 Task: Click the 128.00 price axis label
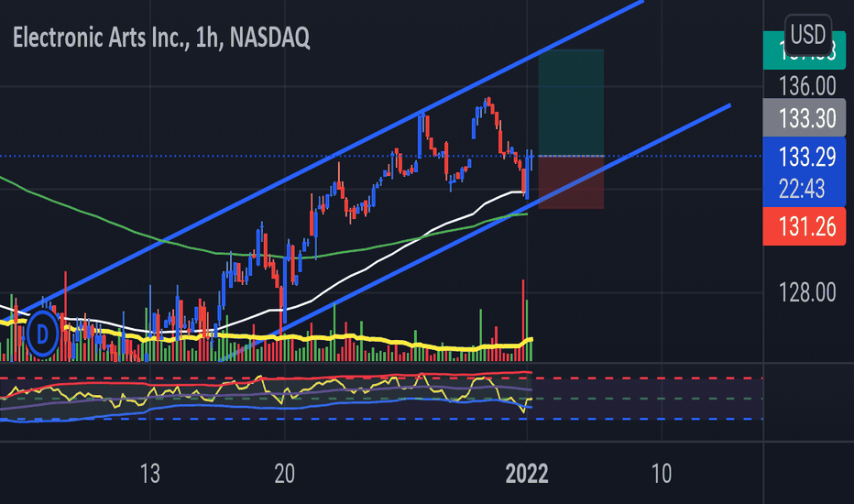[807, 292]
